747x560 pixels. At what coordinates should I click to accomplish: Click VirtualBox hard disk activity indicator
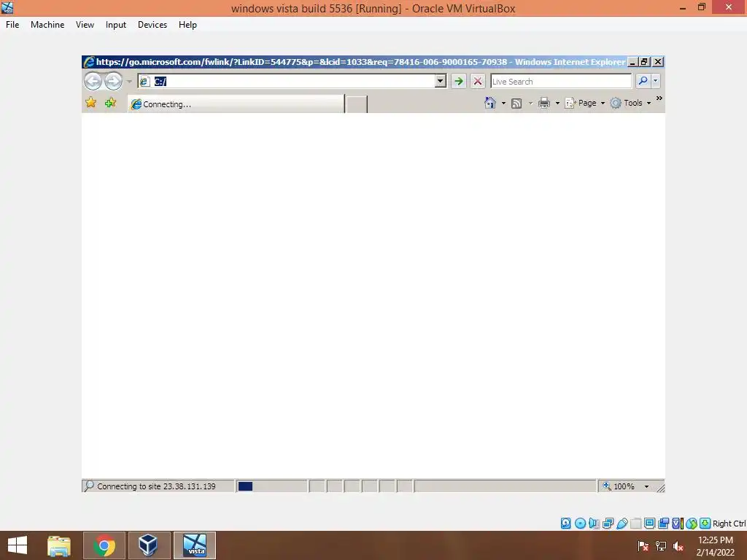click(565, 524)
